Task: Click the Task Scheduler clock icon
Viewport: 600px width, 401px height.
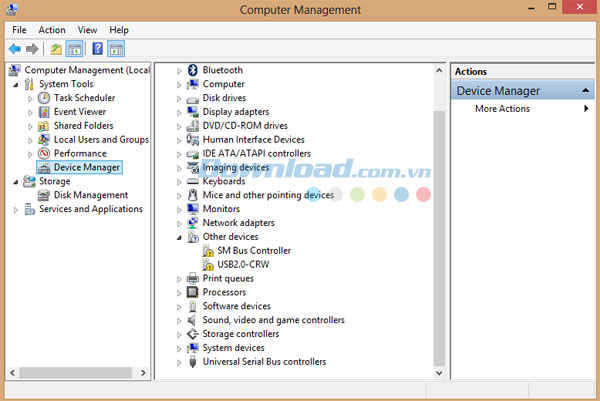Action: pos(44,98)
